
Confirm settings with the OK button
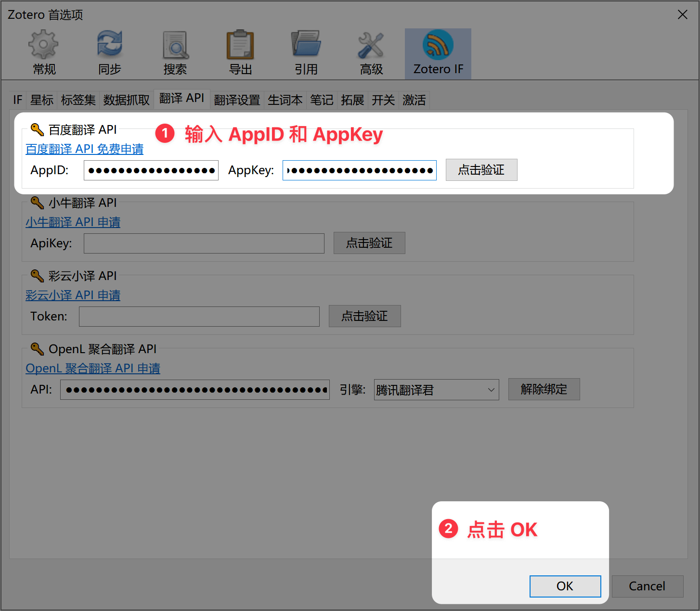(565, 586)
